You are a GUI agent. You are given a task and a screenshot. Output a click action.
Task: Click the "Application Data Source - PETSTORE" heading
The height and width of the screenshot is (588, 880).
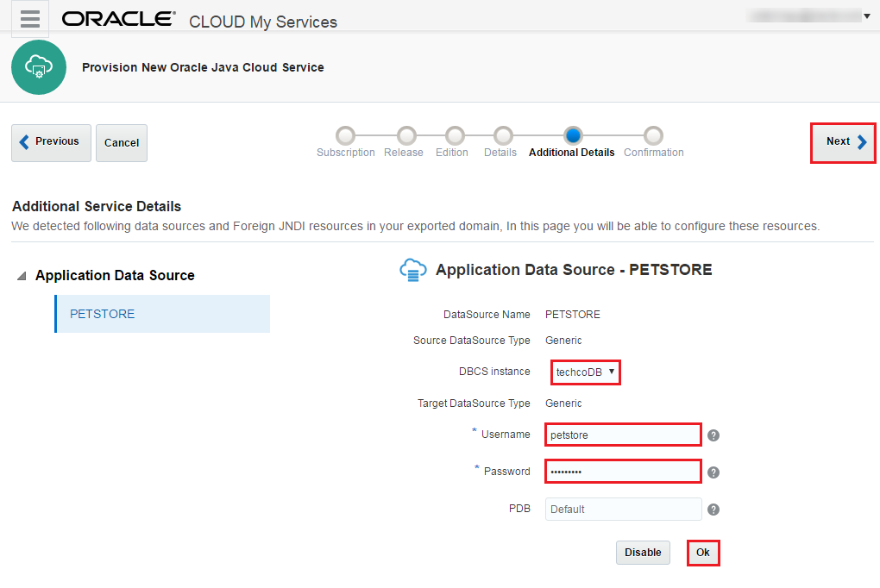coord(574,270)
